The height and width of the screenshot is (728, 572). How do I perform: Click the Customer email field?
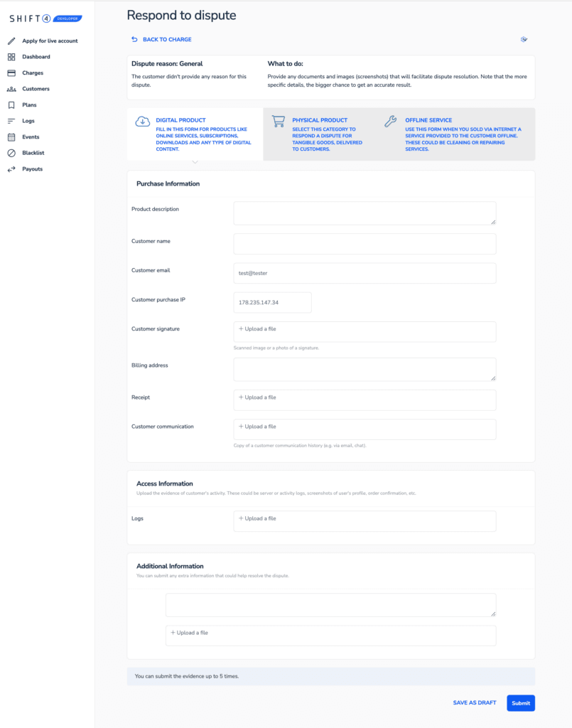[365, 273]
